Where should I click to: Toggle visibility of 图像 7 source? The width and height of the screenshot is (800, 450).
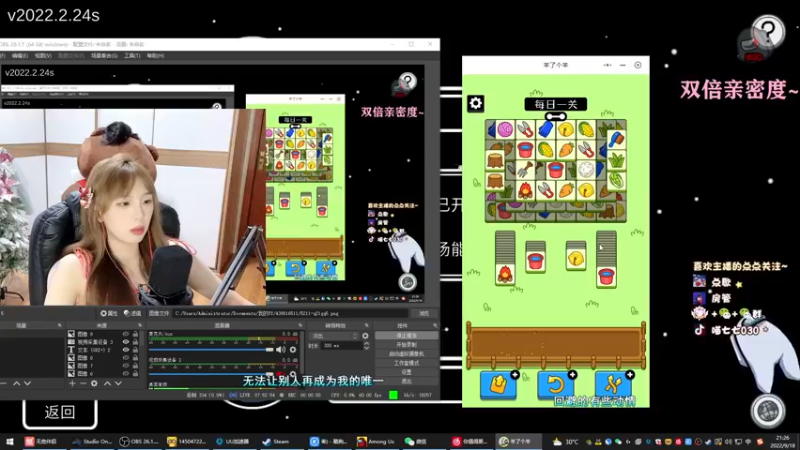tap(126, 366)
